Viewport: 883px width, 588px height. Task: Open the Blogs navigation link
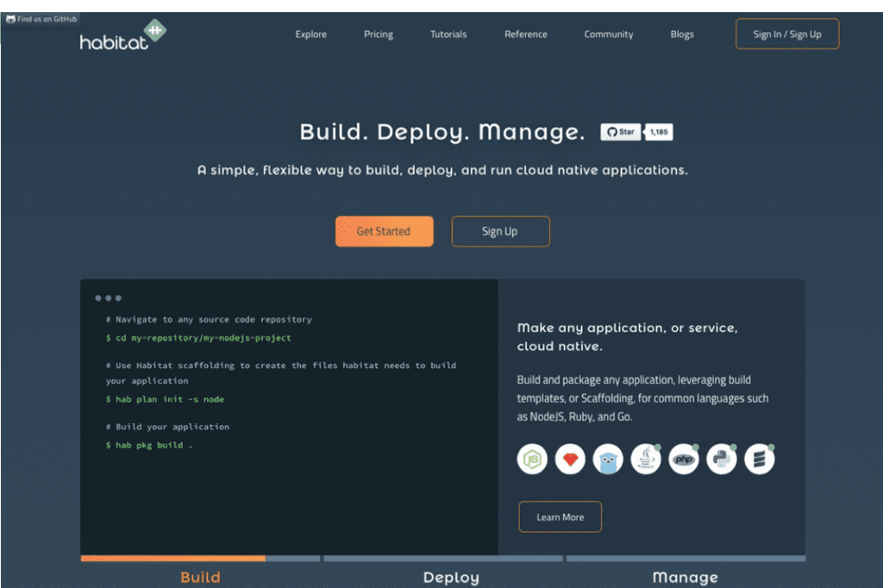click(682, 34)
